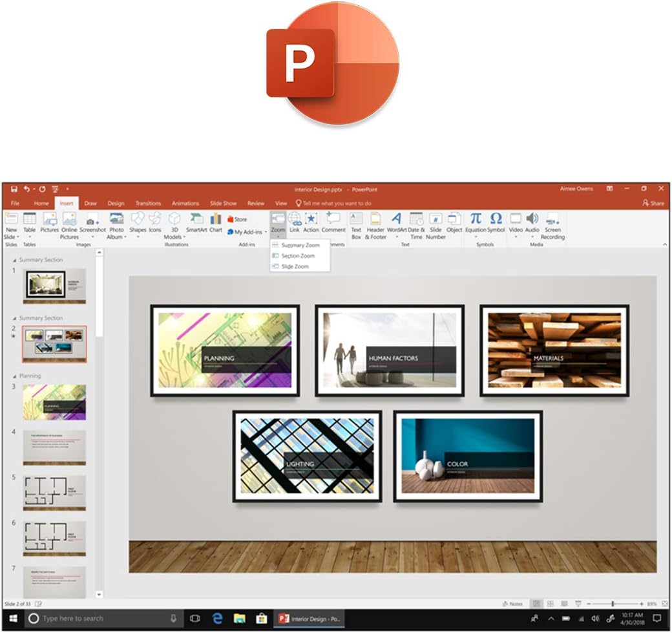
Task: Insert Pictures from the Images group
Action: point(49,226)
